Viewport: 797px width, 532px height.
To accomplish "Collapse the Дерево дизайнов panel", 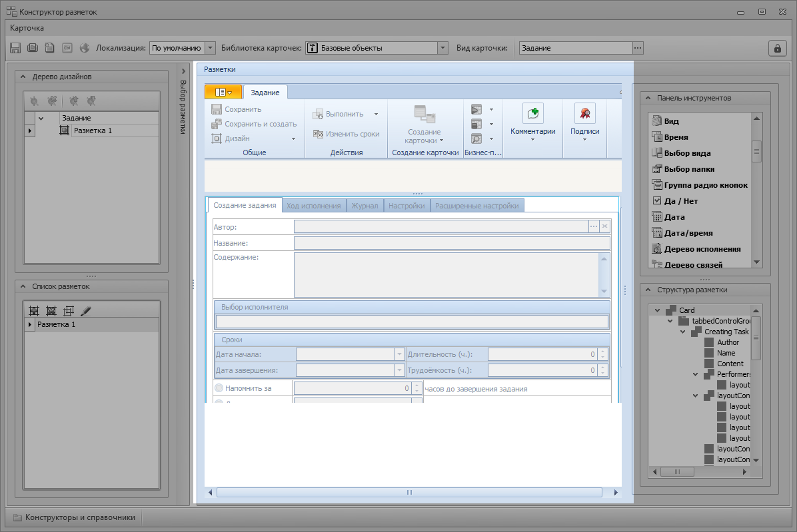I will coord(22,77).
